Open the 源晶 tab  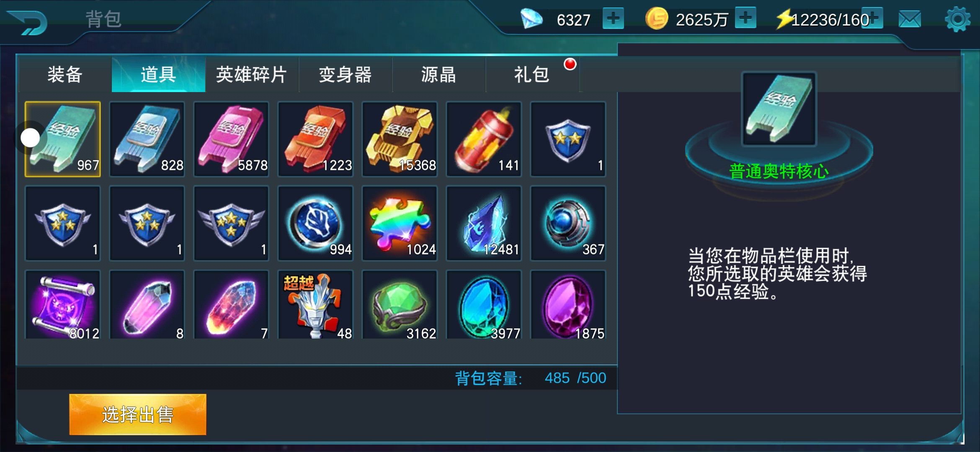tap(438, 74)
